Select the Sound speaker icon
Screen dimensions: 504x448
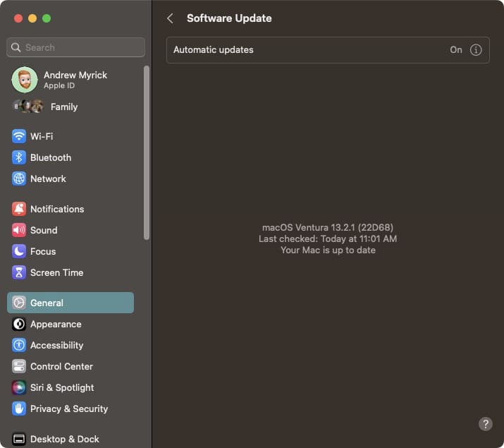(19, 230)
